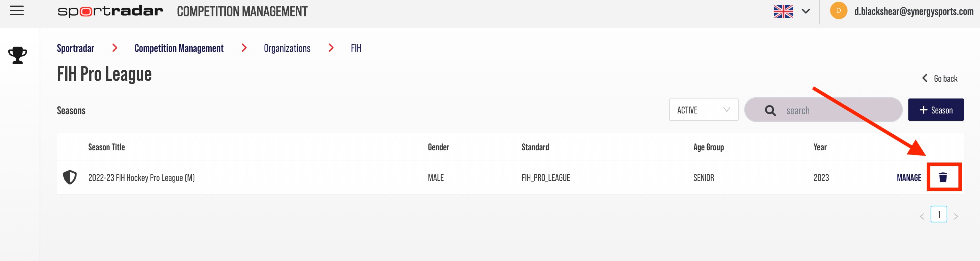Delete season using trash icon
Screen dimensions: 980x261
click(943, 177)
